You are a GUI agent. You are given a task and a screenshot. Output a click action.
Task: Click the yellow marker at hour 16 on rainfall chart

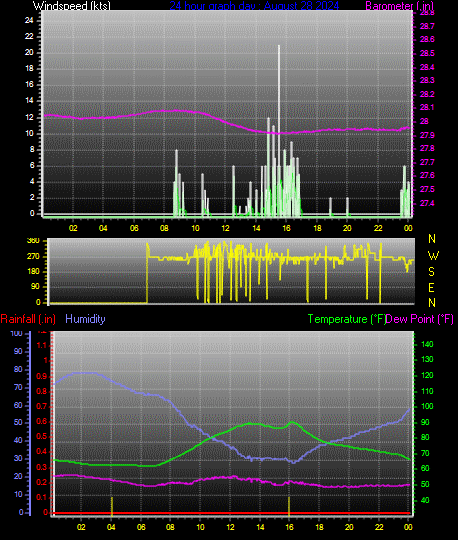pyautogui.click(x=289, y=506)
